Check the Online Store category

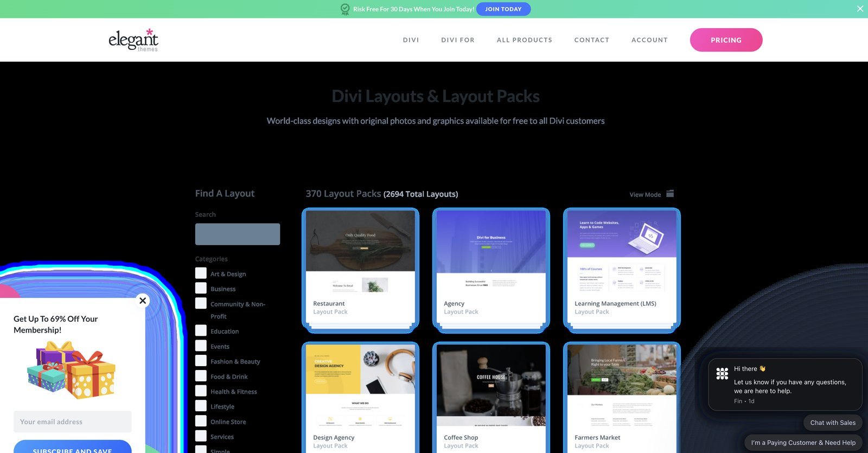point(201,421)
